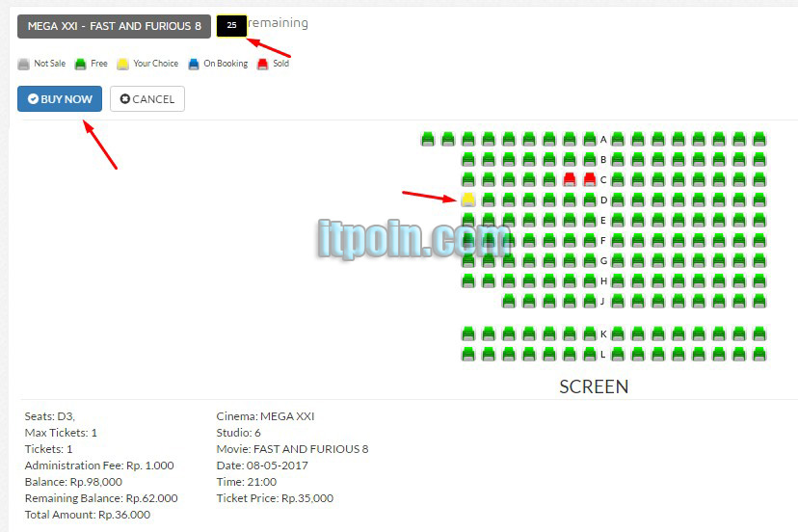
Task: Select the rightmost green seat in row E
Action: 759,220
